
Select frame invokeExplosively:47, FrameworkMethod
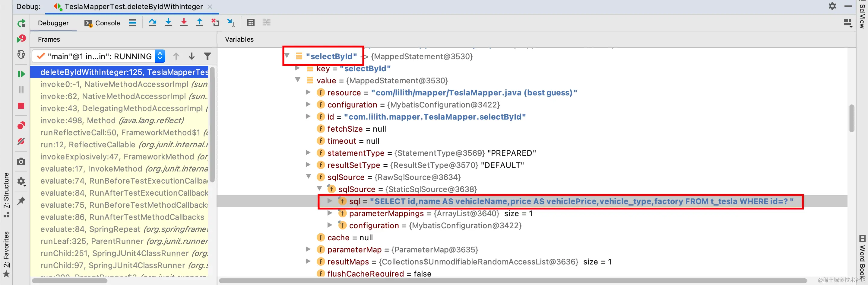click(119, 157)
